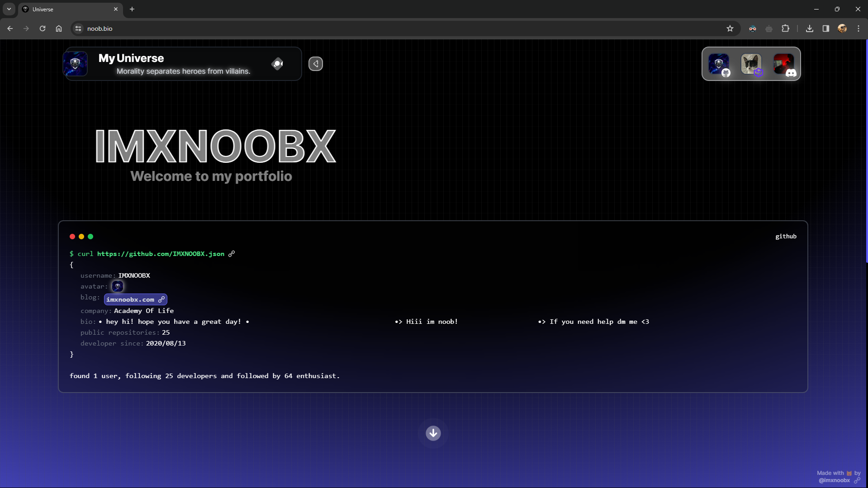Open the browser downloads icon
The image size is (868, 488).
tap(810, 28)
